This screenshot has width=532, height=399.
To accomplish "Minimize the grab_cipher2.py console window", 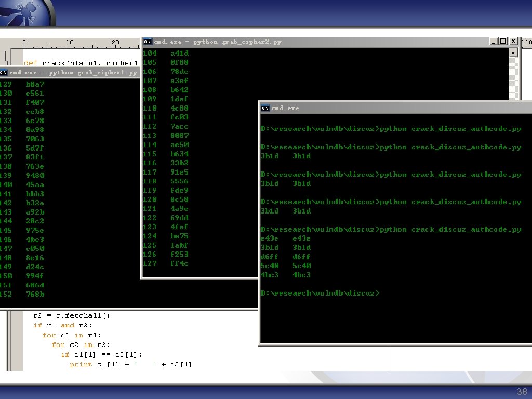I will coord(495,42).
